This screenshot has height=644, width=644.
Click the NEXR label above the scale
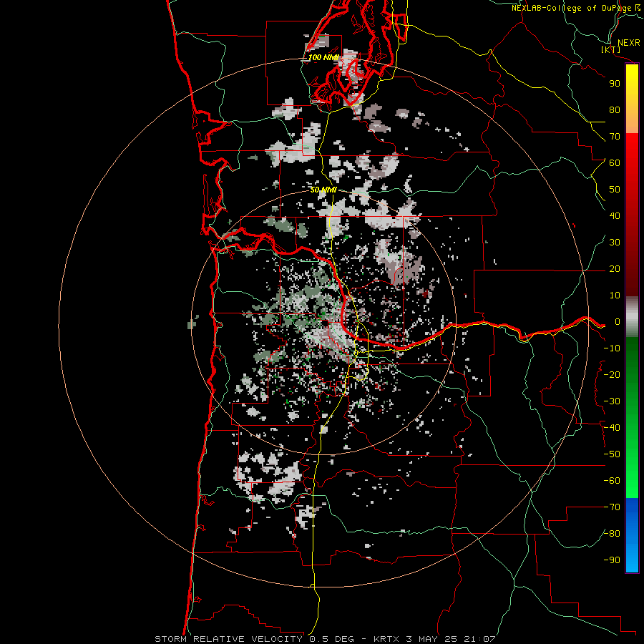[628, 43]
